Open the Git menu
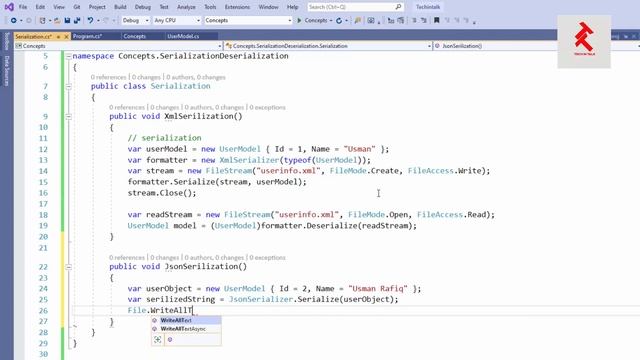Viewport: 640px width, 360px height. (77, 7)
